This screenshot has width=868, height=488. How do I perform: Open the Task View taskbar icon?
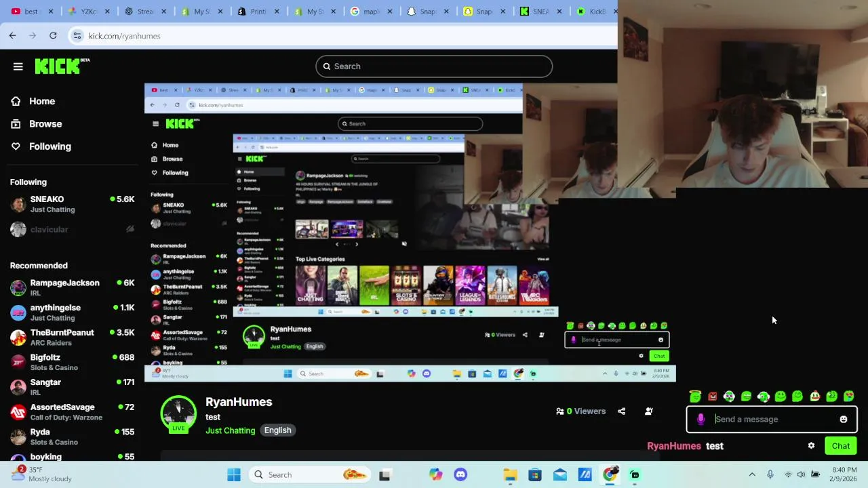(384, 474)
